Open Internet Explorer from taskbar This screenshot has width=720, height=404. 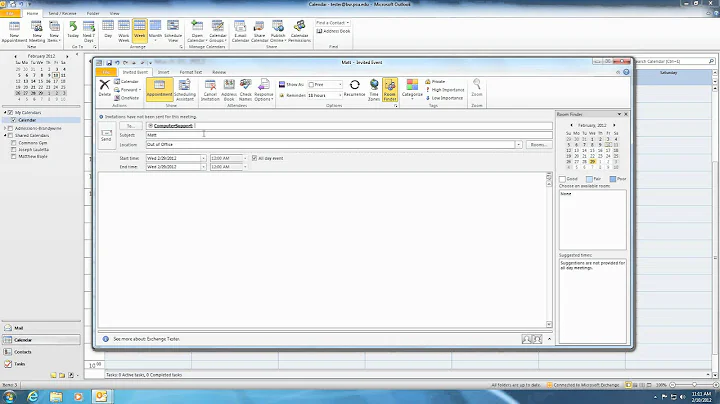click(33, 396)
